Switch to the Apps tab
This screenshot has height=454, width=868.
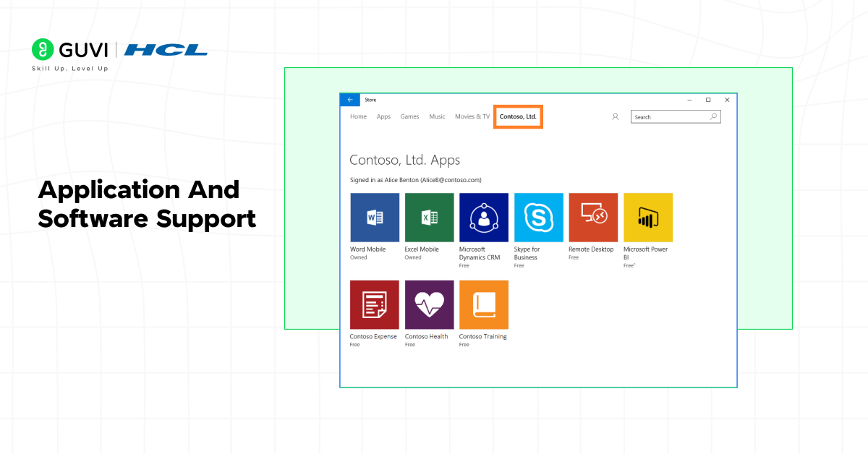pyautogui.click(x=383, y=116)
